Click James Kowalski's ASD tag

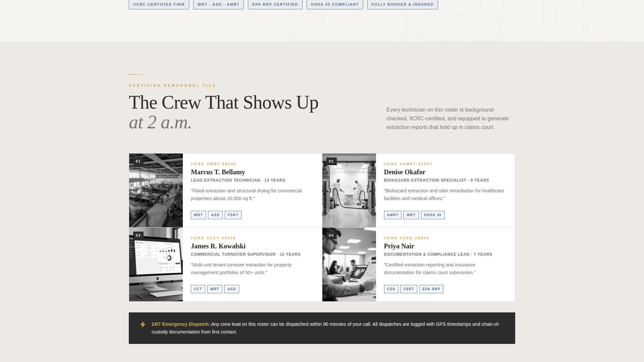[x=232, y=289]
